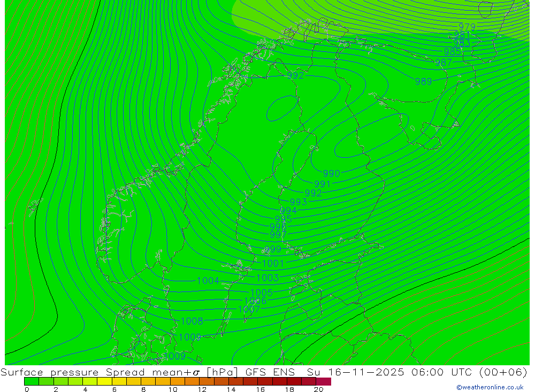535x392 pixels.
Task: Select the yellow legend swatch above the 6 label
Action: 119,381
